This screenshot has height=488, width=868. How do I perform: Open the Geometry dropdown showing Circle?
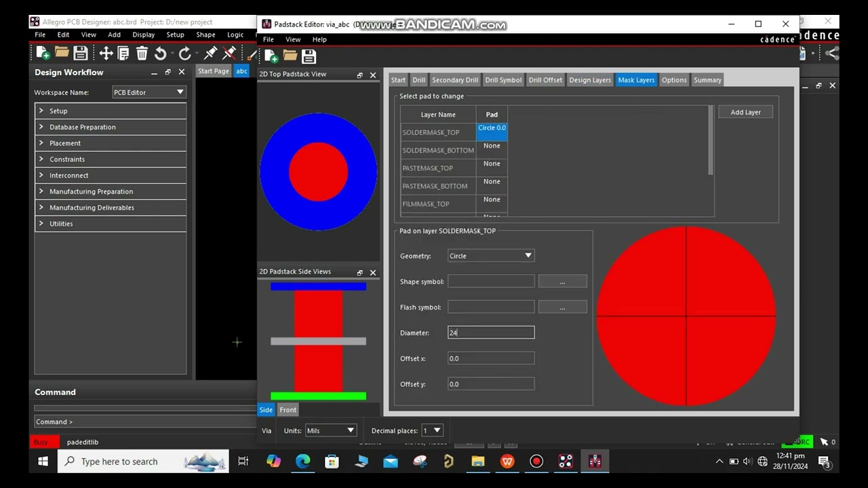pyautogui.click(x=491, y=256)
